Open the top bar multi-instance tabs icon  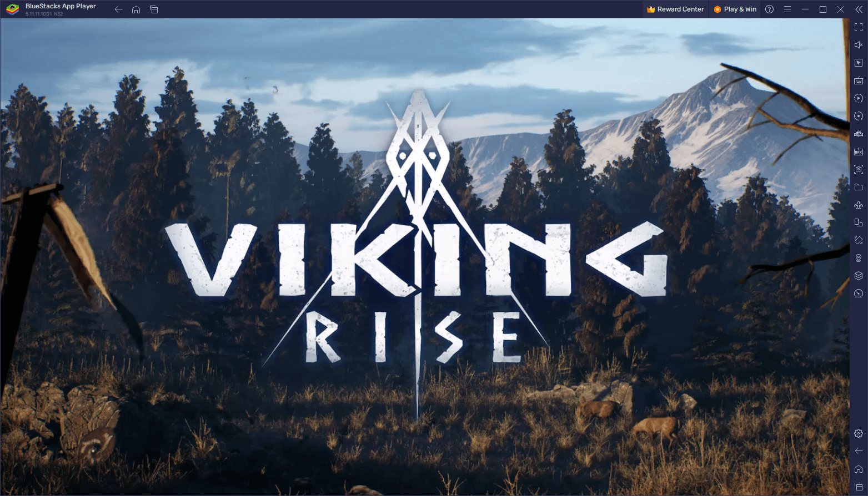(154, 9)
